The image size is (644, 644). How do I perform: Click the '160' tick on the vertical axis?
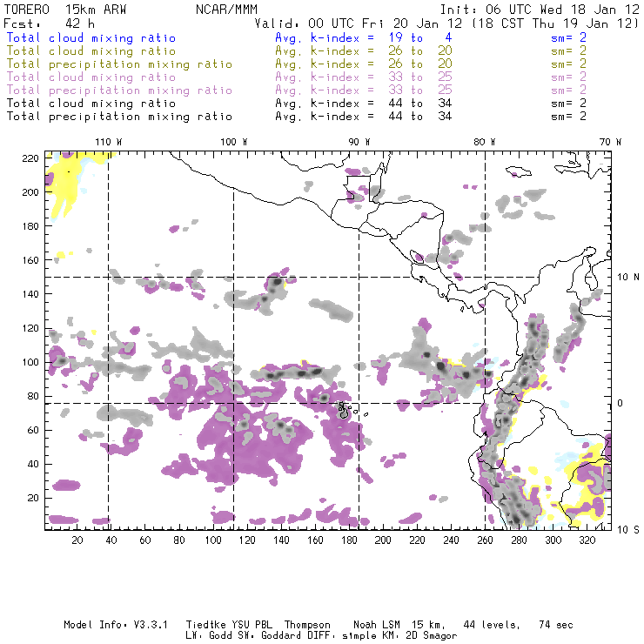point(30,260)
